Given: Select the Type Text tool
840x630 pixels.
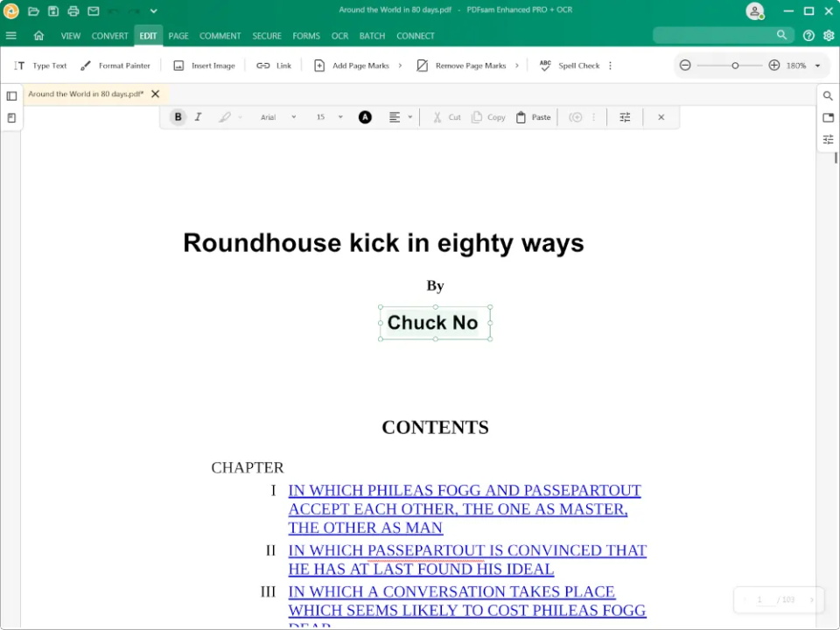Looking at the screenshot, I should coord(41,66).
